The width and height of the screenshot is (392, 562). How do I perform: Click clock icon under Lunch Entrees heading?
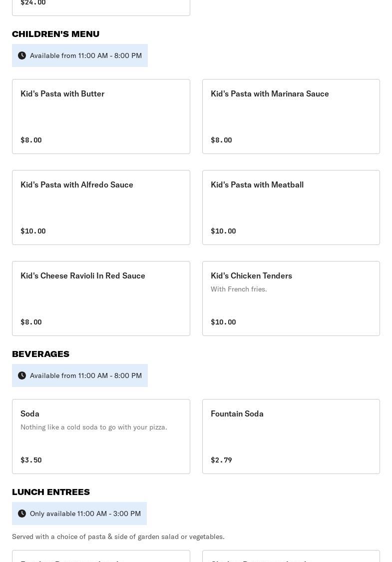pos(22,513)
